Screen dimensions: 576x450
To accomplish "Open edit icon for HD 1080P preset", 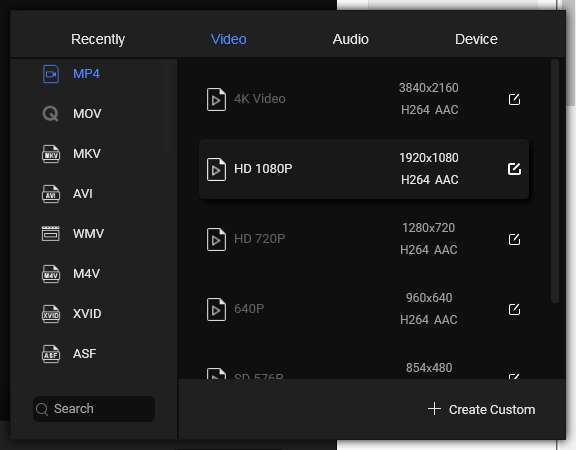I will [514, 169].
